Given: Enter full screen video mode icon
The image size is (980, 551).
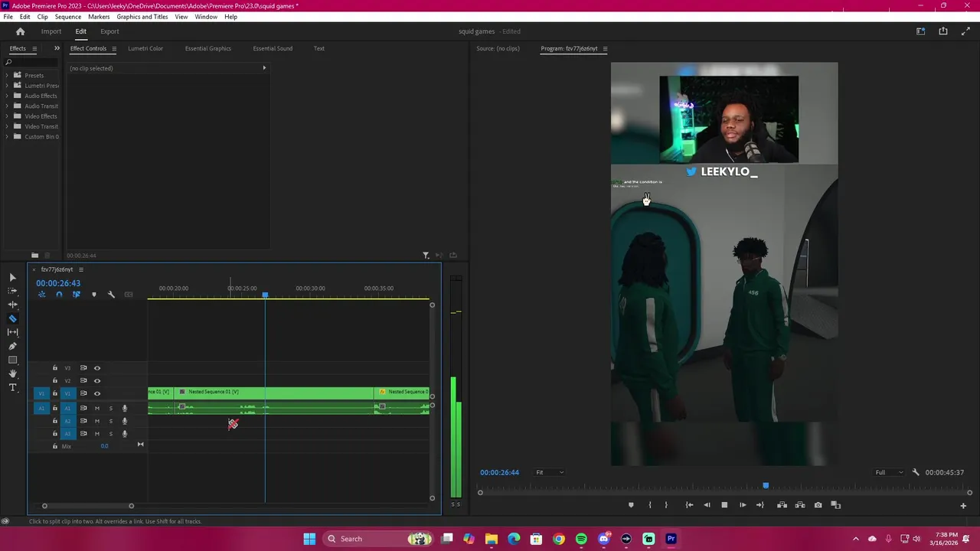Looking at the screenshot, I should (x=965, y=31).
